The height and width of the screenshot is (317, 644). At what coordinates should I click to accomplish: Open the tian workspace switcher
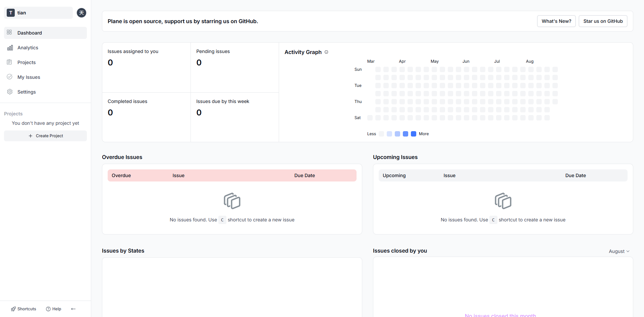tap(39, 13)
